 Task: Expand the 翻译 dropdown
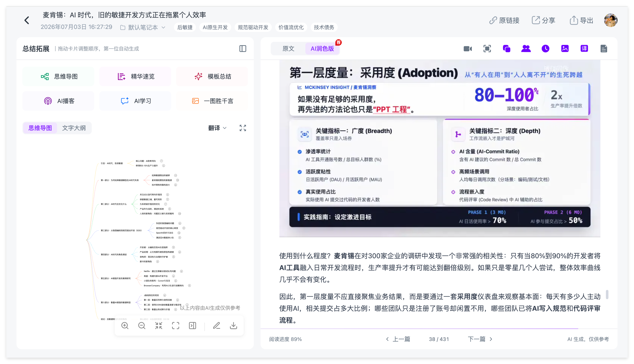tap(217, 128)
